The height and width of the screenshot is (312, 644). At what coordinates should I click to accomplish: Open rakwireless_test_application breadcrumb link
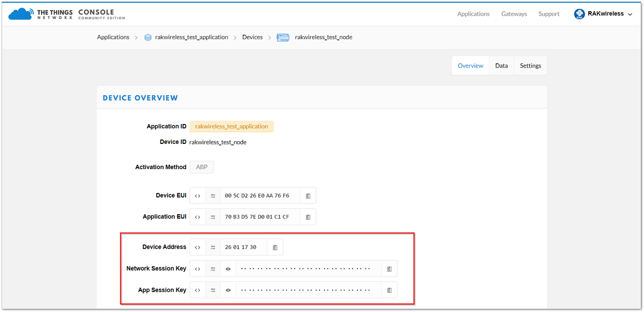[192, 37]
